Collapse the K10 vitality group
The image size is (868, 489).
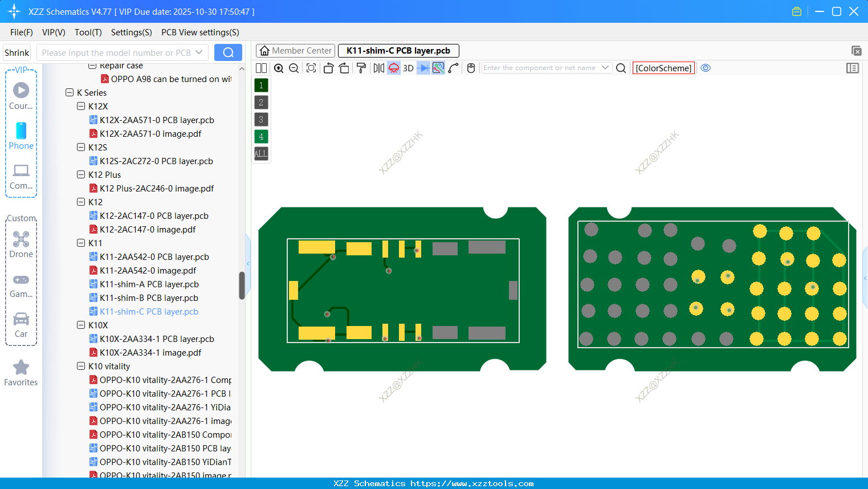80,366
